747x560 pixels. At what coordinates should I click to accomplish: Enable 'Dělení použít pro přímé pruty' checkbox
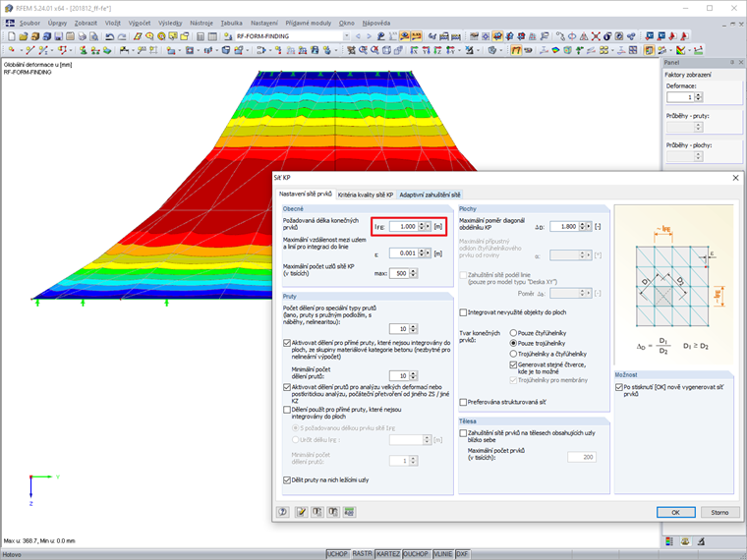point(287,410)
